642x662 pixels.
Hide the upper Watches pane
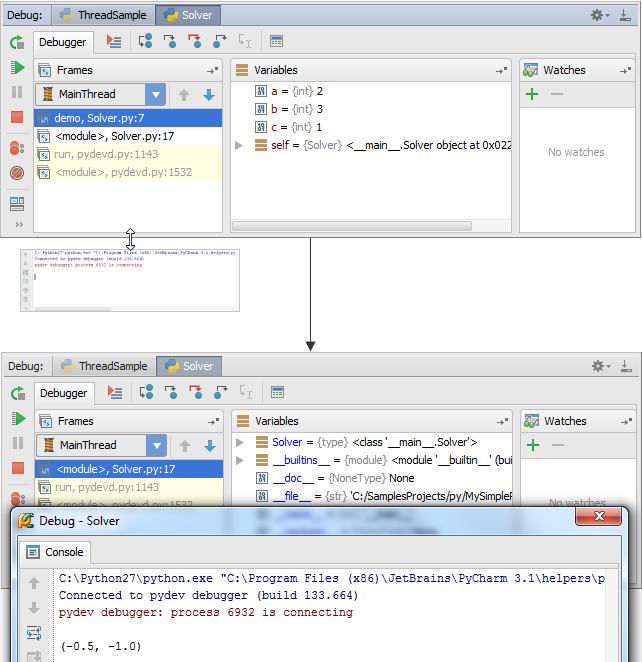[626, 71]
